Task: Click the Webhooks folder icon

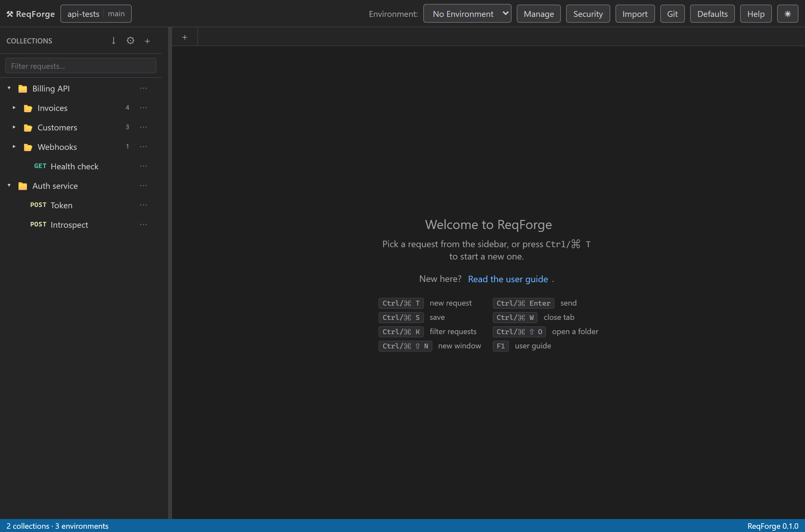Action: click(x=28, y=147)
